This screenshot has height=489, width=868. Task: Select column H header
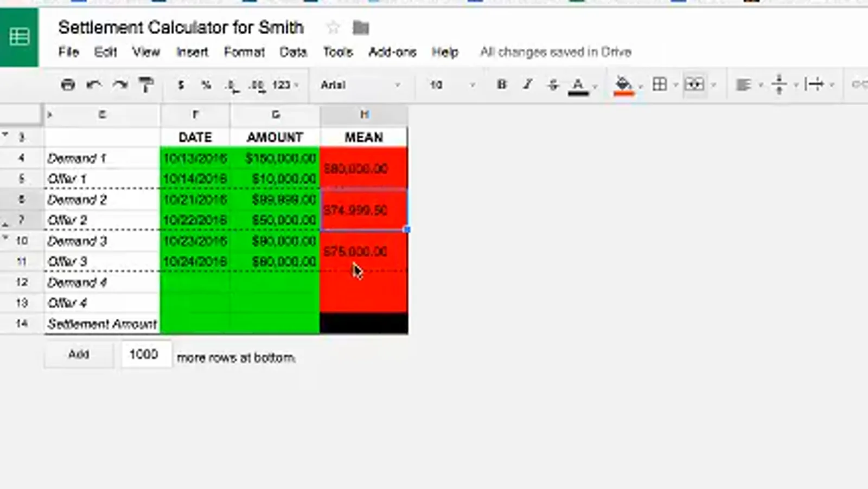tap(364, 115)
